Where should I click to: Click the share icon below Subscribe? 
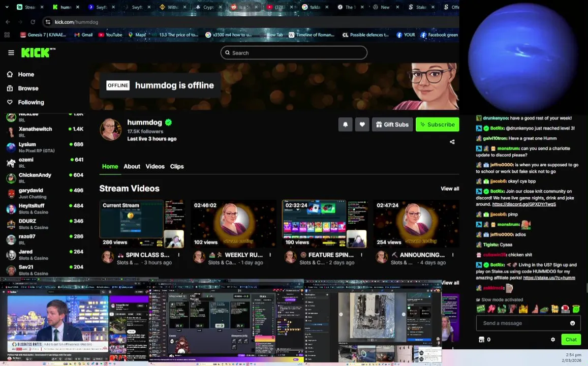452,142
